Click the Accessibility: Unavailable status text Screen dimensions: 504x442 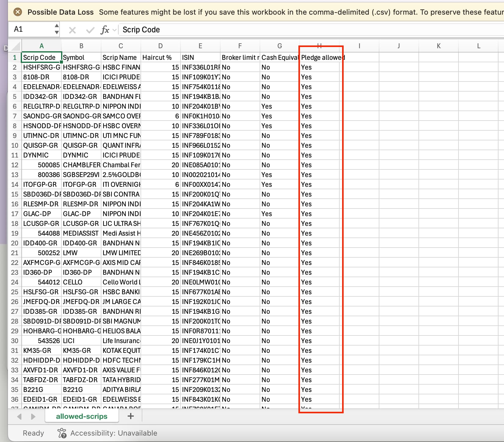click(x=114, y=433)
